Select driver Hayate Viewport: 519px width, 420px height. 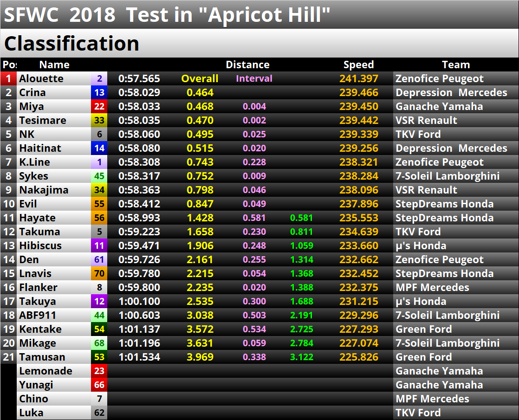[37, 218]
